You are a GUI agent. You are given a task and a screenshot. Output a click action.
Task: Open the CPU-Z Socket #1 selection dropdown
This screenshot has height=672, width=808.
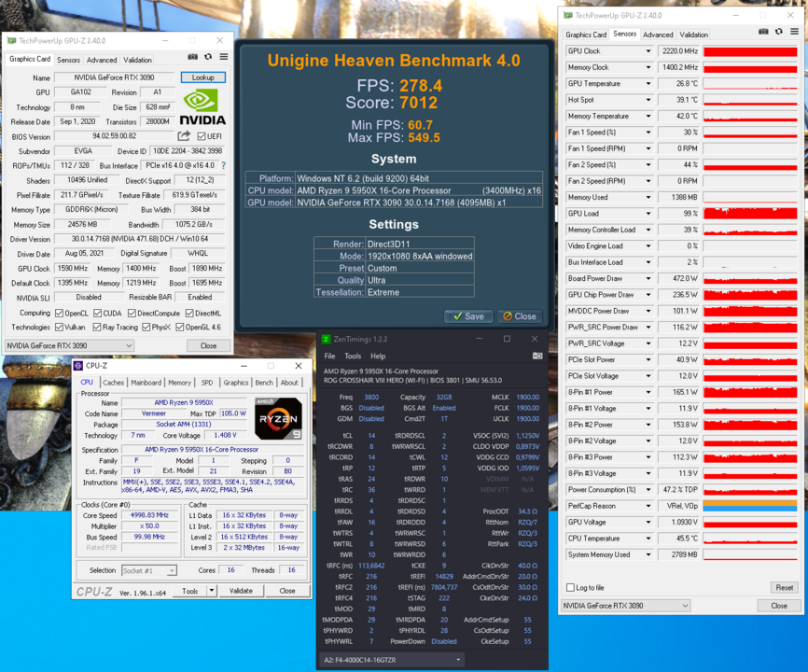(x=149, y=570)
